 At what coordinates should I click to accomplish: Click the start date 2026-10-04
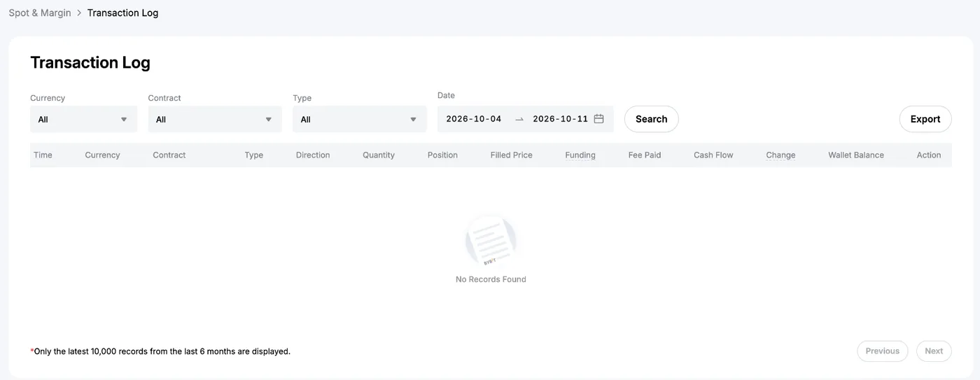tap(474, 119)
